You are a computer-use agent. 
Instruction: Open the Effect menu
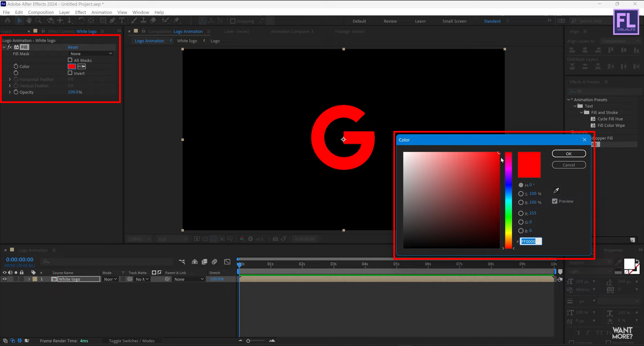pyautogui.click(x=81, y=12)
